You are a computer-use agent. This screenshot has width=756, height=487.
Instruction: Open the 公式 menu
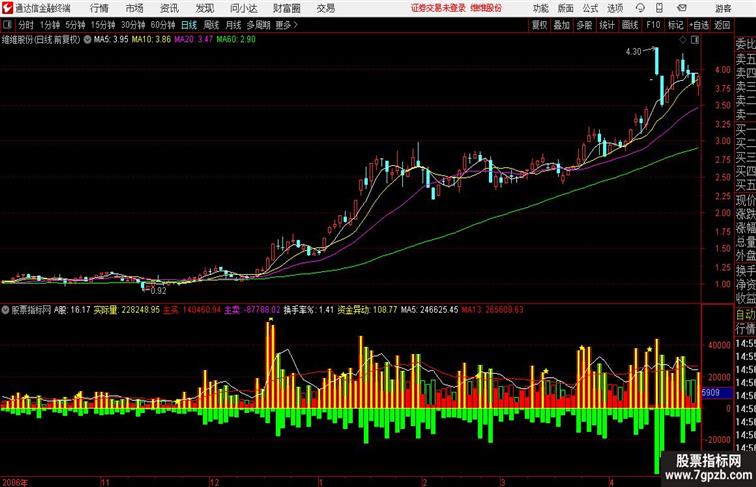coord(590,8)
